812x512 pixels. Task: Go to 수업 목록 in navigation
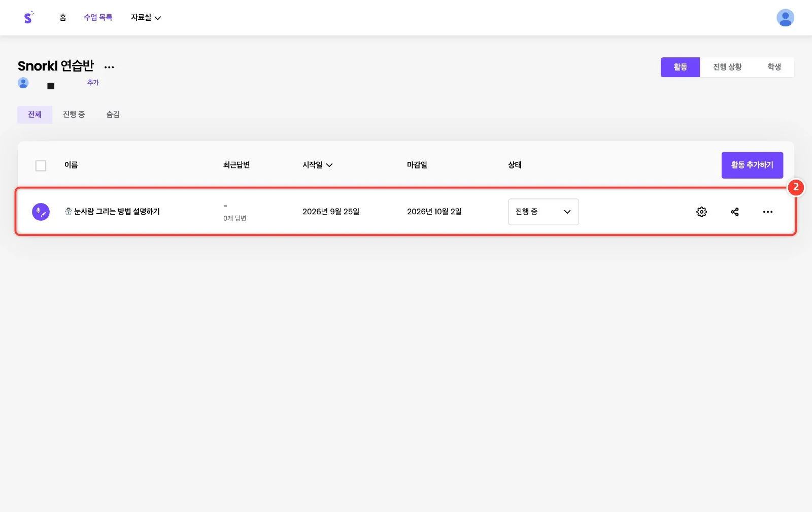[98, 17]
